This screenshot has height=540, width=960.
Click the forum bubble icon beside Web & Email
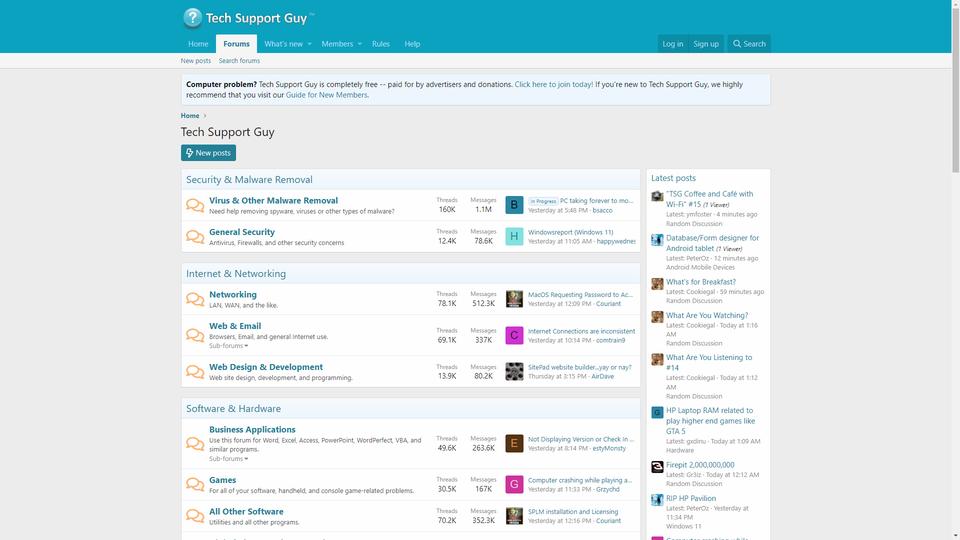pos(195,335)
